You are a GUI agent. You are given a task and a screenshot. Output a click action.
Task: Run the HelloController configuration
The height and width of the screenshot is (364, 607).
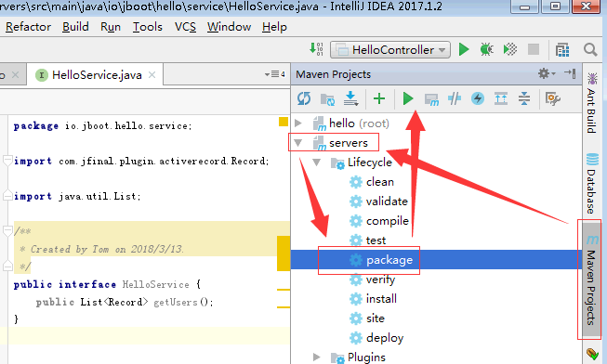click(464, 49)
